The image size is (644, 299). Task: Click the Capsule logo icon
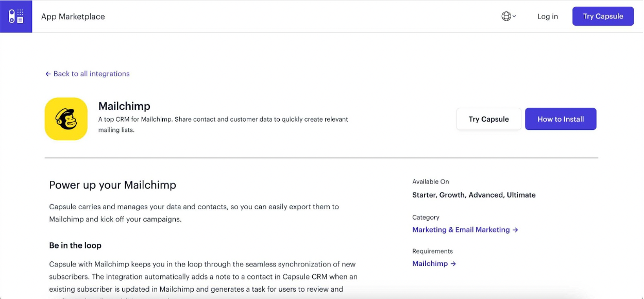[x=16, y=16]
